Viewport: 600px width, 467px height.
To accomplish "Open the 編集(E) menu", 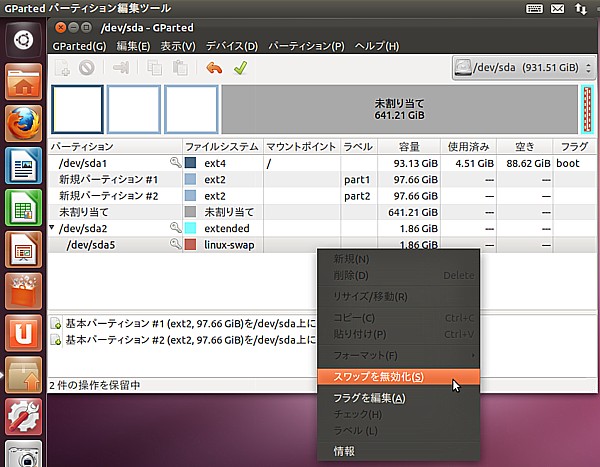I will pyautogui.click(x=133, y=46).
